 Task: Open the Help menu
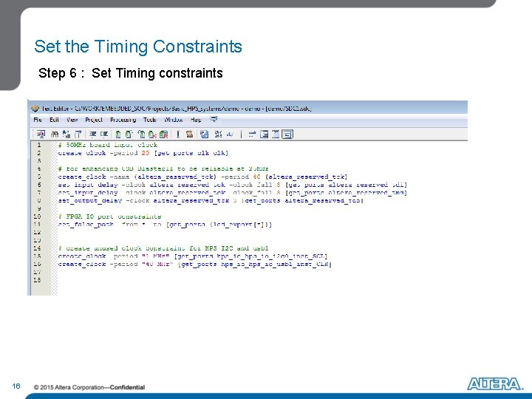pos(196,120)
